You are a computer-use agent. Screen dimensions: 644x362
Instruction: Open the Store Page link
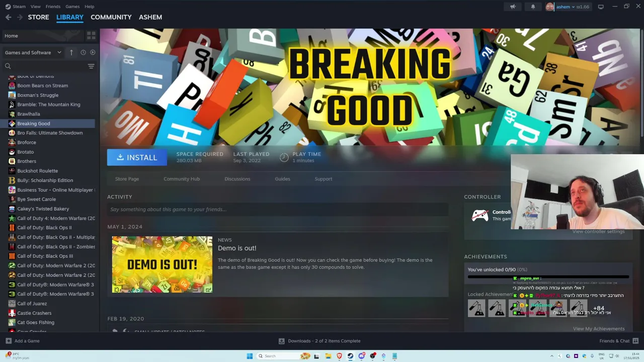(127, 179)
